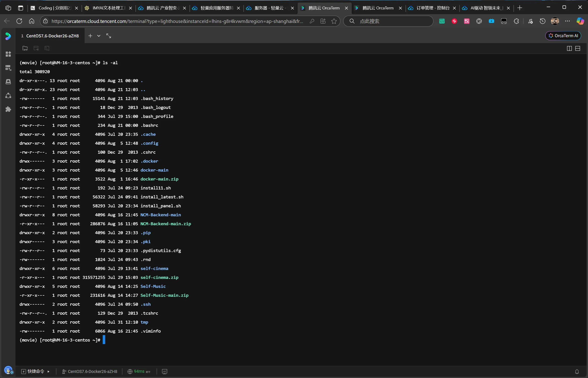Screen dimensions: 588x378
Task: Click the docker-main.zip file name
Action: (x=160, y=179)
